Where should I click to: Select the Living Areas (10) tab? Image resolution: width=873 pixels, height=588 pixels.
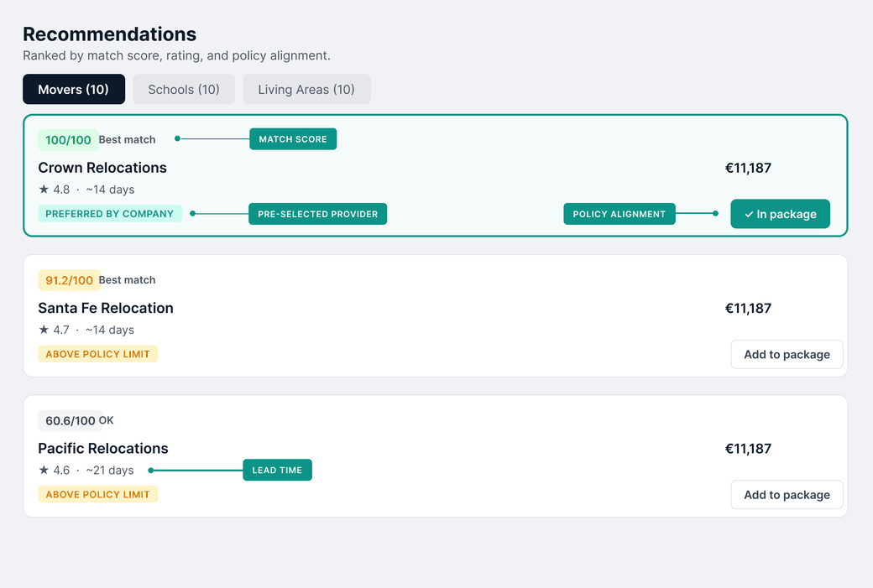pos(306,89)
